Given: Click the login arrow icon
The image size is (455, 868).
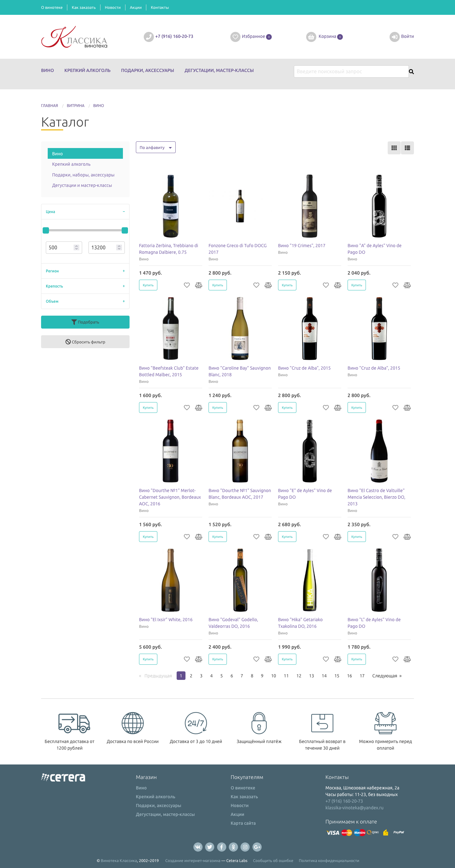Looking at the screenshot, I should pos(394,37).
